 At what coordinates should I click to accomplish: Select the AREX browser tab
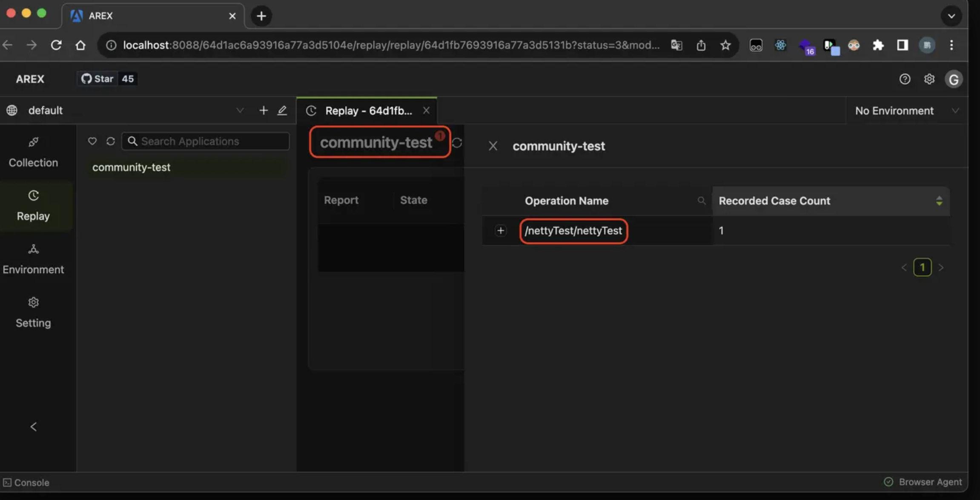click(153, 16)
